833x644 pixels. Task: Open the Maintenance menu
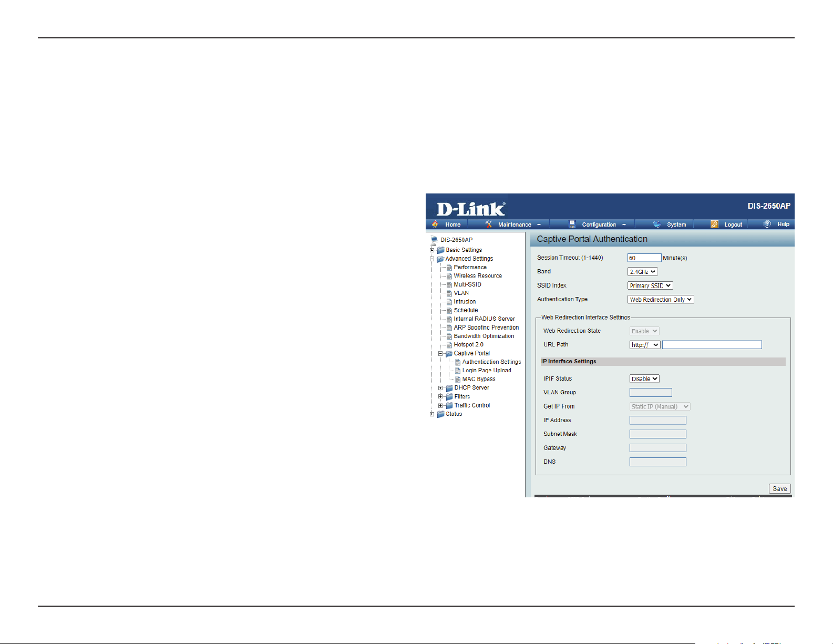pyautogui.click(x=515, y=224)
